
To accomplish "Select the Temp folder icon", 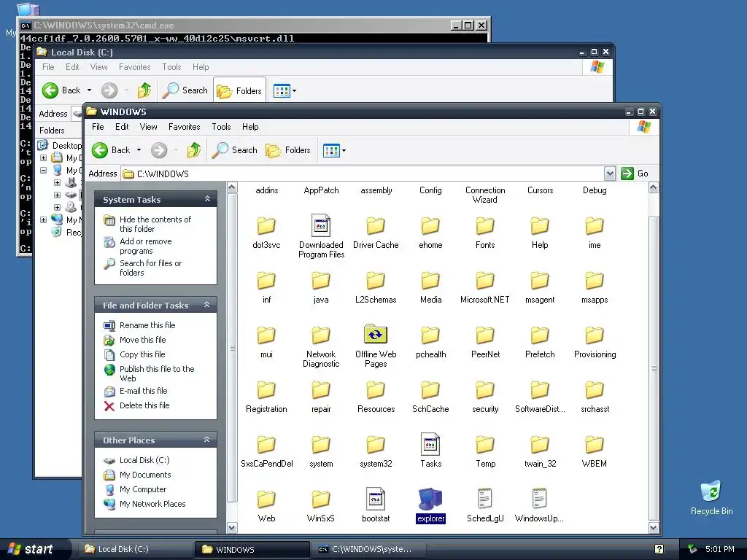I will click(485, 446).
